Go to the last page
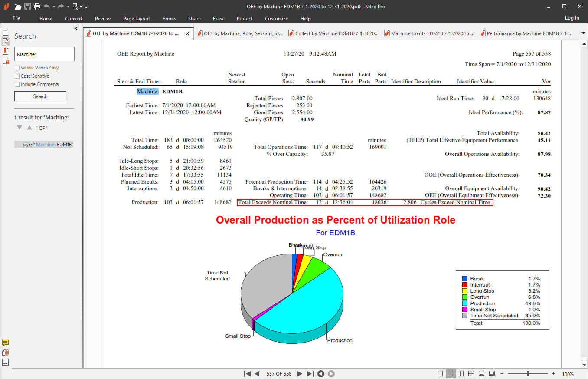588x379 pixels. [x=310, y=374]
